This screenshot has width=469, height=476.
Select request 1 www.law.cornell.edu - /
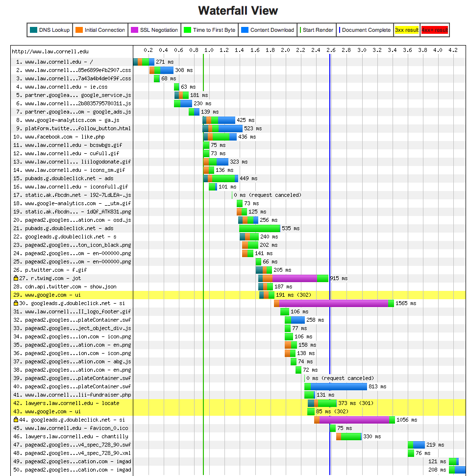(x=55, y=62)
